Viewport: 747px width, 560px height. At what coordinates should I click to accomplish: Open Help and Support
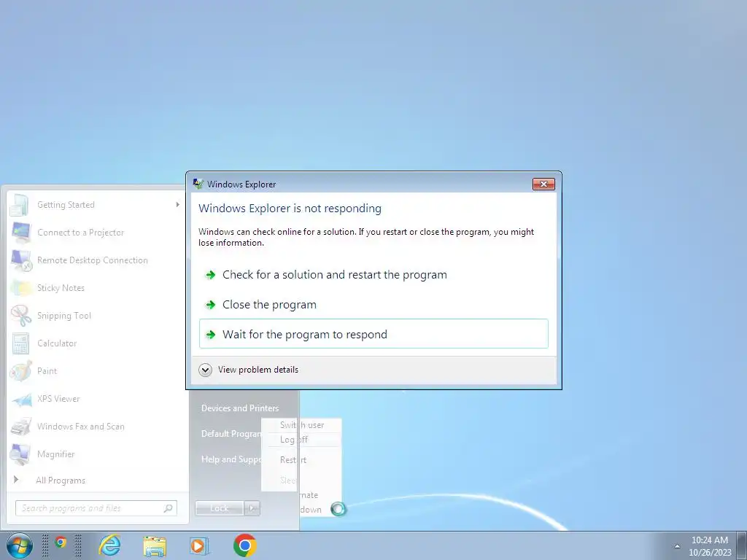coord(231,459)
